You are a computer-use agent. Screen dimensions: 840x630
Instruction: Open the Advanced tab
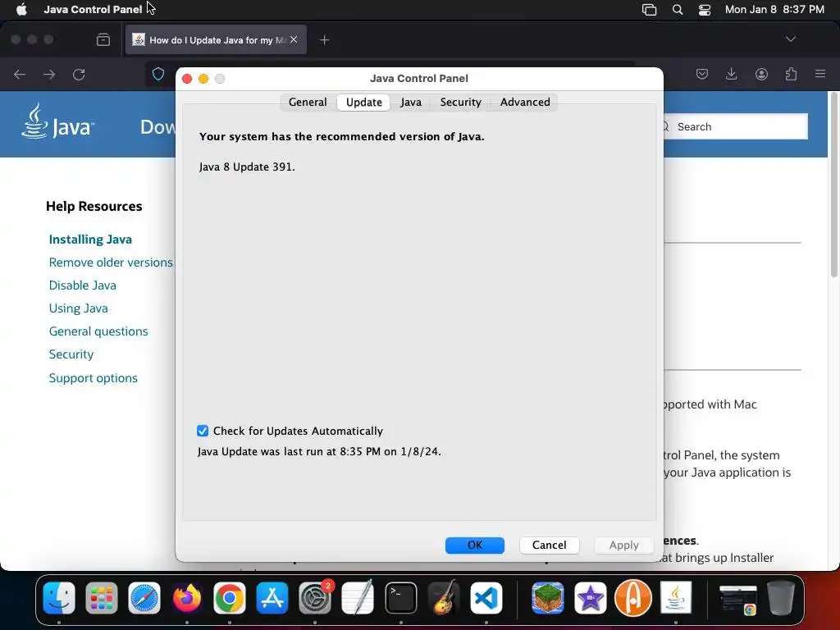(x=525, y=103)
